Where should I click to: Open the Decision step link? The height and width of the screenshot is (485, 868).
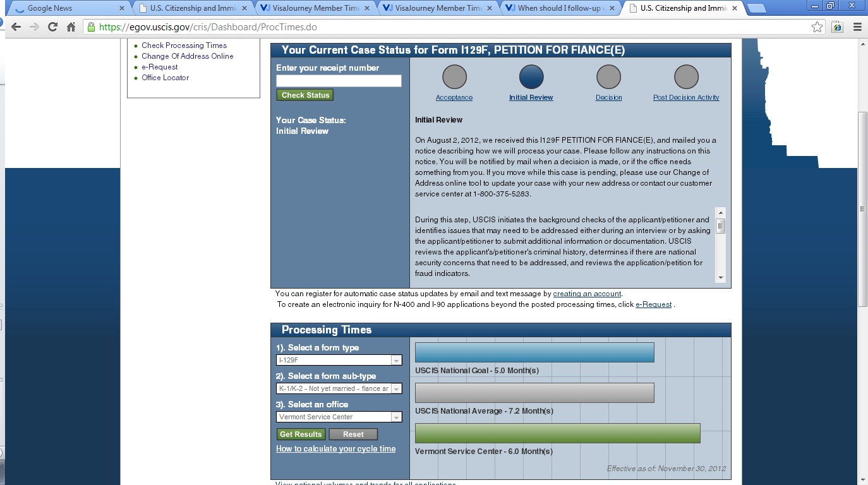tap(609, 98)
